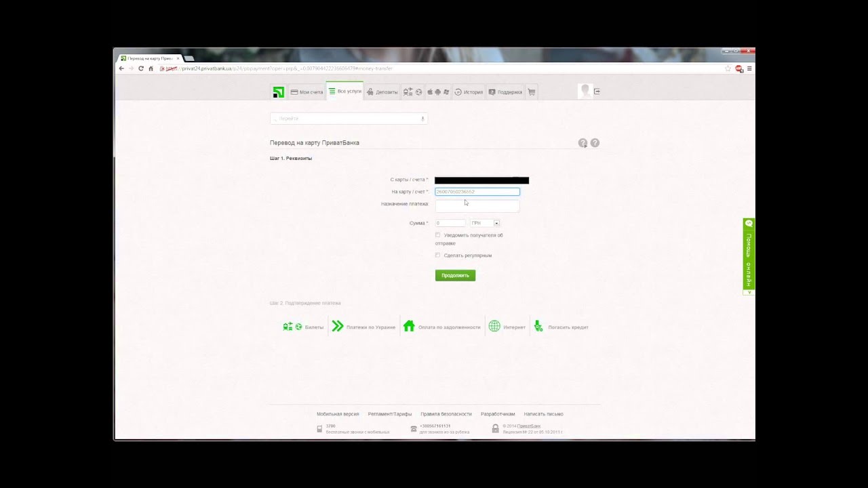
Task: Click the browser home icon
Action: pyautogui.click(x=151, y=68)
